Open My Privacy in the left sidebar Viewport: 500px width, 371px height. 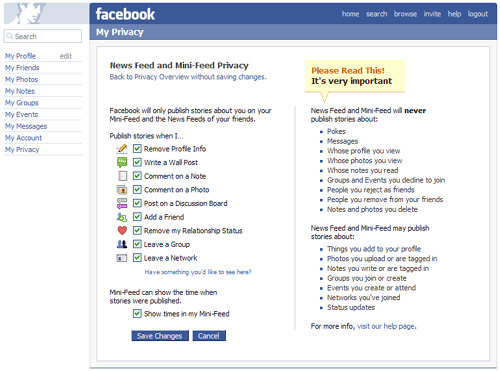tap(22, 150)
